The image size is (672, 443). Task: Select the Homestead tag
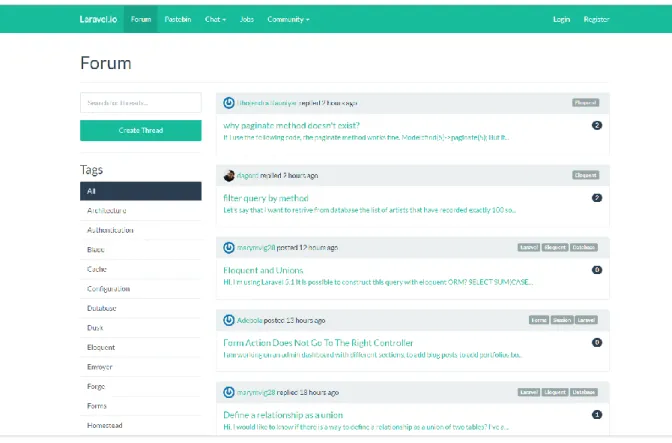tap(141, 425)
